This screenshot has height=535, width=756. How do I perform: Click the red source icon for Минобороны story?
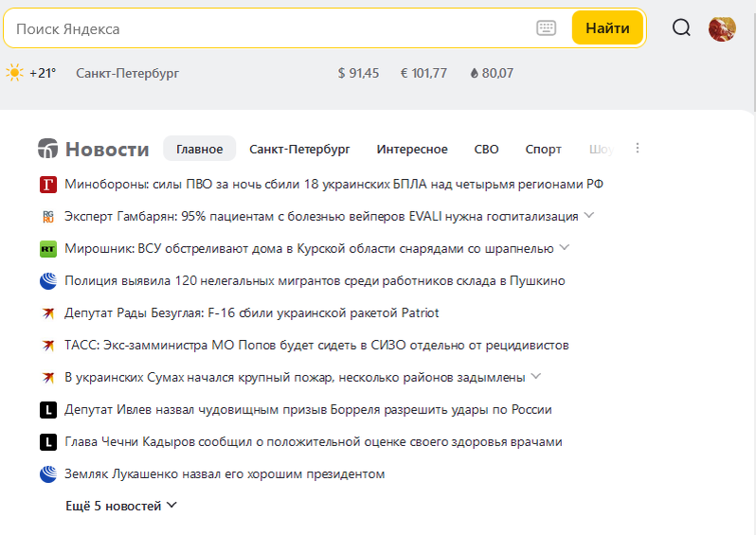(x=48, y=184)
